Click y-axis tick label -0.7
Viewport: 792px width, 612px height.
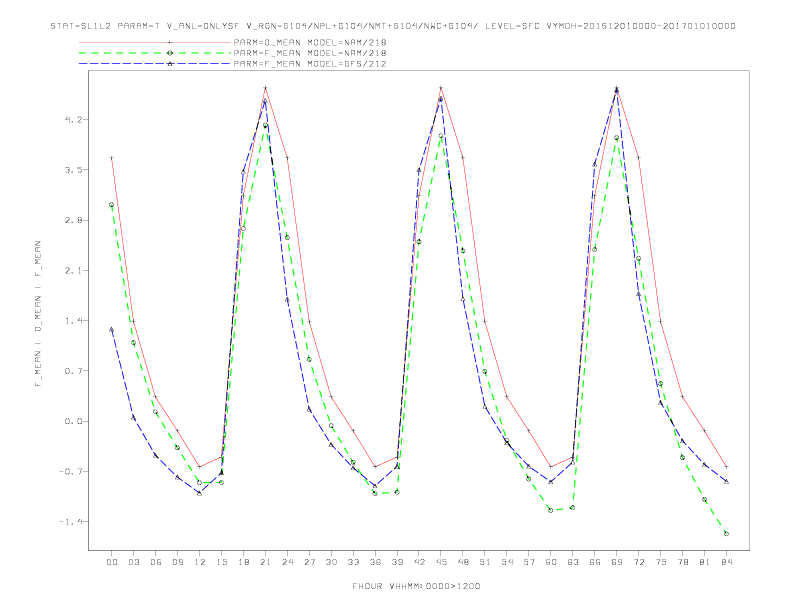pyautogui.click(x=70, y=472)
